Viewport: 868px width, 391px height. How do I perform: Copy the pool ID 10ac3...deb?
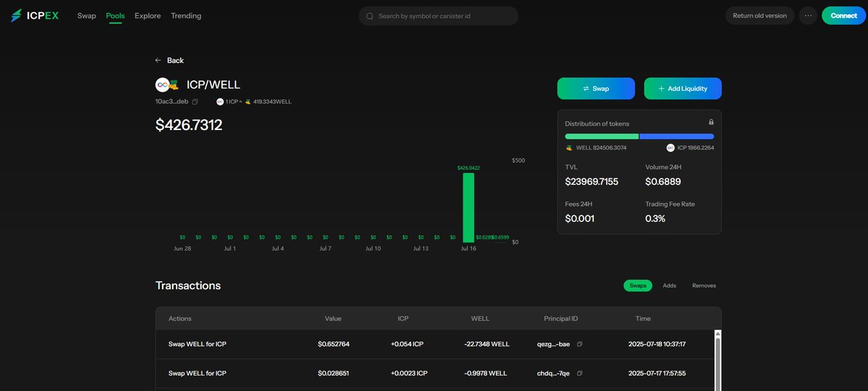coord(195,102)
